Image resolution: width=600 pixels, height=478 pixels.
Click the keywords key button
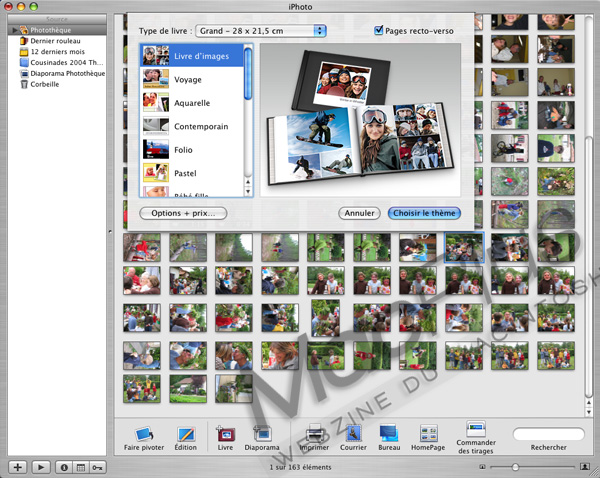97,467
